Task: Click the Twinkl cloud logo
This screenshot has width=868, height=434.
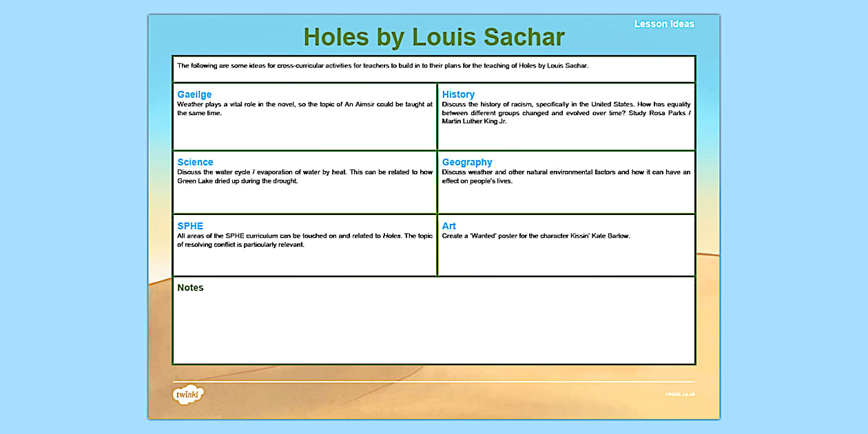Action: click(x=188, y=393)
